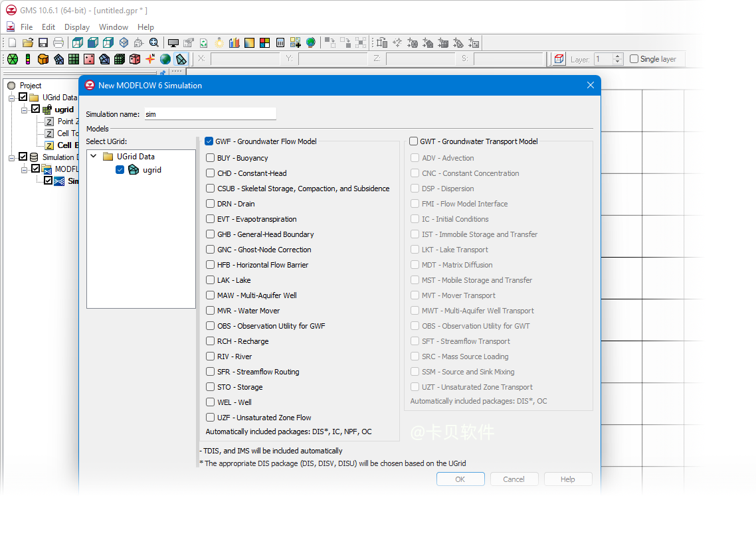Enable the SFR - Streamflow Routing package
This screenshot has height=555, width=756.
point(210,372)
